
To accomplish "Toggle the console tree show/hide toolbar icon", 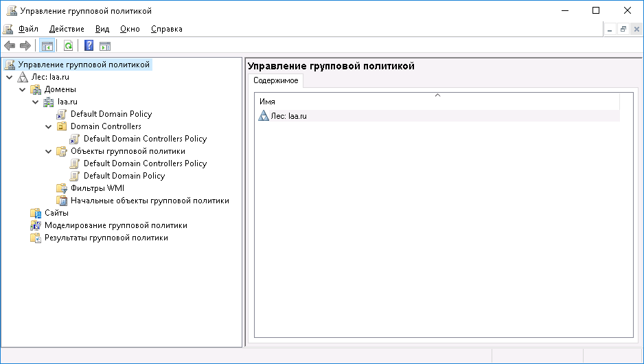I will coord(47,46).
